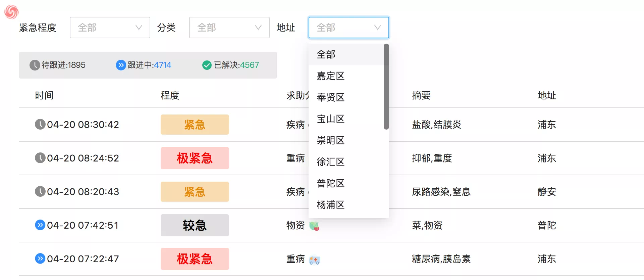
Task: Click the 极紧急 tag on row 07:22:47
Action: click(x=195, y=259)
